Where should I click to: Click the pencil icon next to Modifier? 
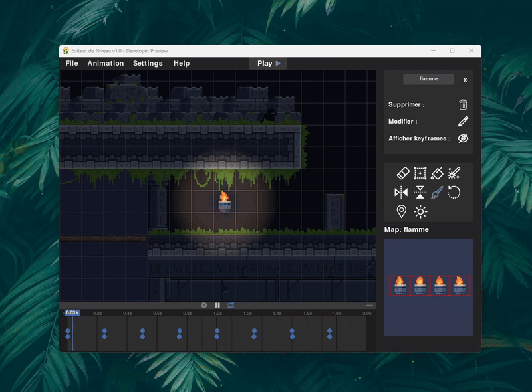(463, 121)
